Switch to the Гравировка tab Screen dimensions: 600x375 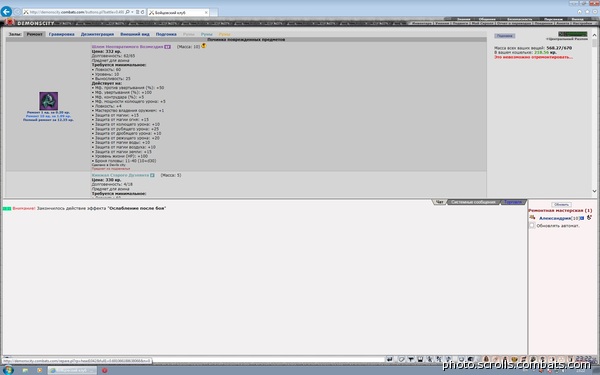tap(62, 34)
